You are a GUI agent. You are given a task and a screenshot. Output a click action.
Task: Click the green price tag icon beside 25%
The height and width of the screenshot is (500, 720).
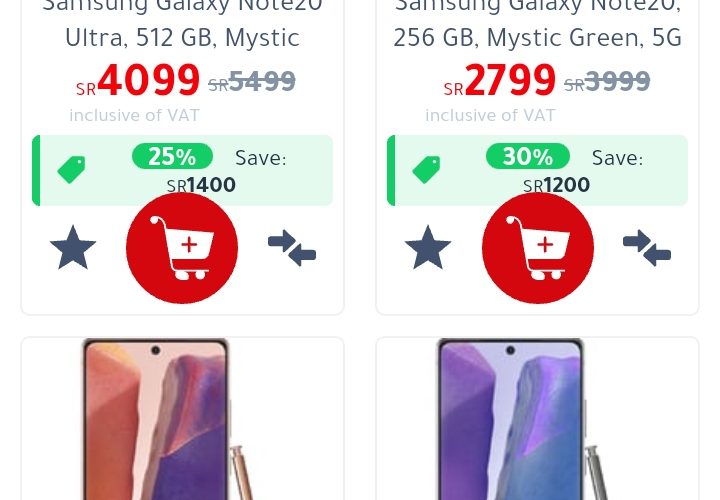(72, 170)
